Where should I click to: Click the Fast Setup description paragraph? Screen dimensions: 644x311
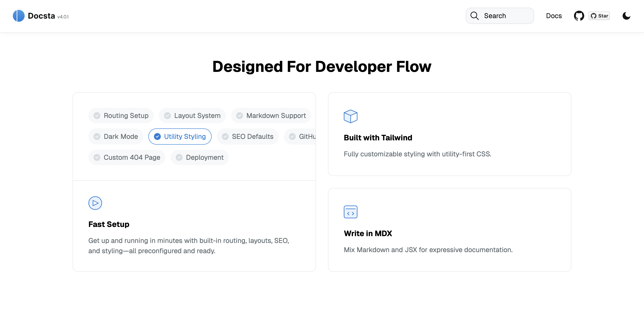[x=189, y=246]
